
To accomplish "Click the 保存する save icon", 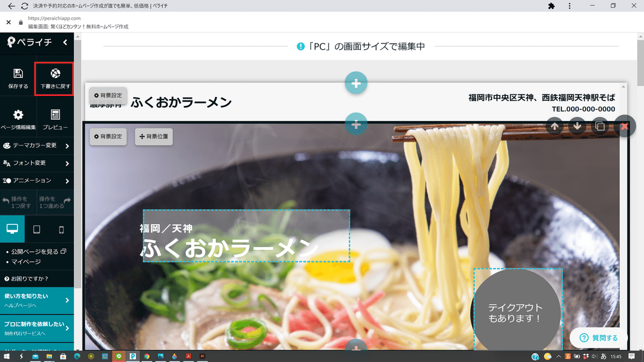I will (x=18, y=73).
